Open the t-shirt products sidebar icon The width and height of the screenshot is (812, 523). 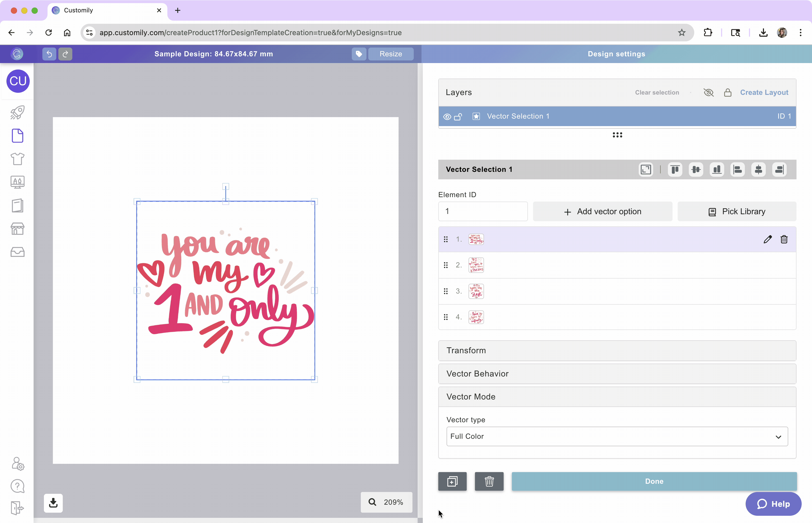click(17, 159)
